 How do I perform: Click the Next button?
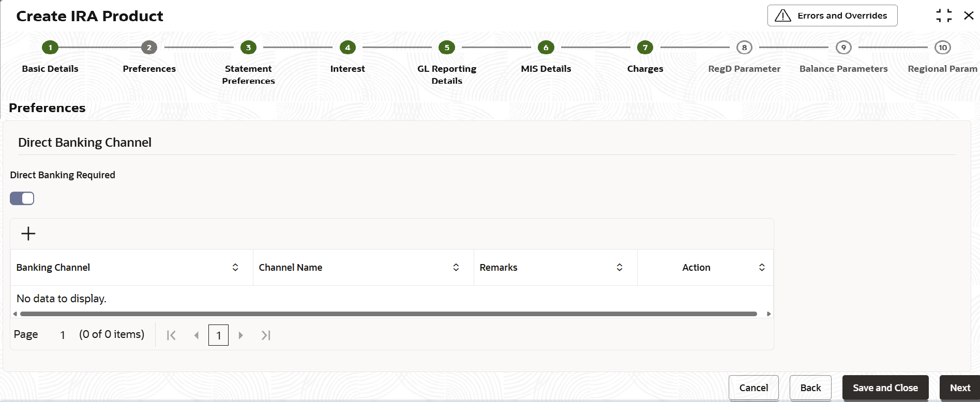click(x=960, y=388)
